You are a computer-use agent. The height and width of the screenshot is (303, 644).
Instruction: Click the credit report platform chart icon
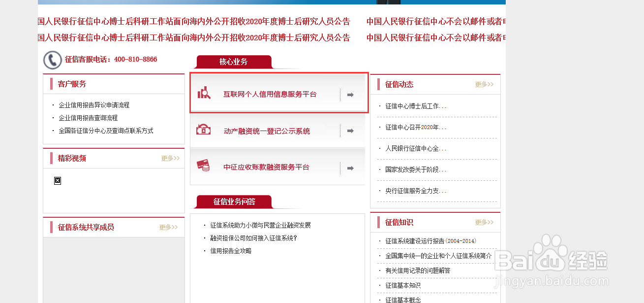(x=204, y=93)
